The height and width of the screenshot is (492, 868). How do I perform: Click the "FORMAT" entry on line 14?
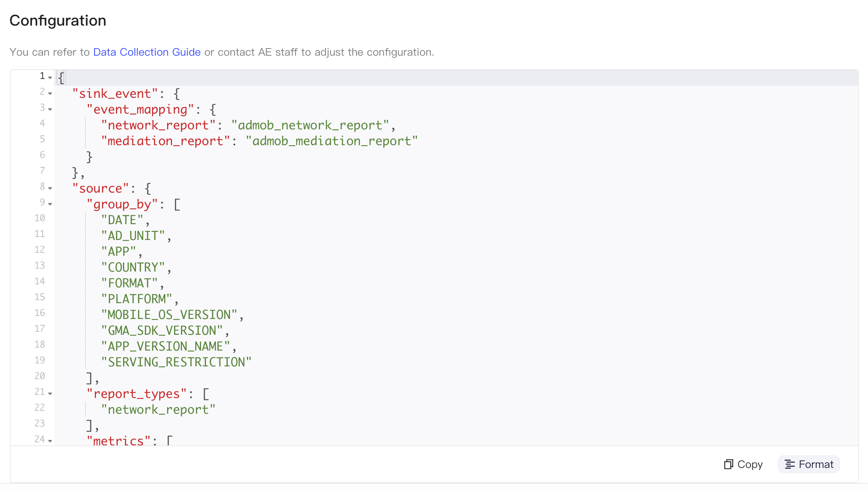129,283
